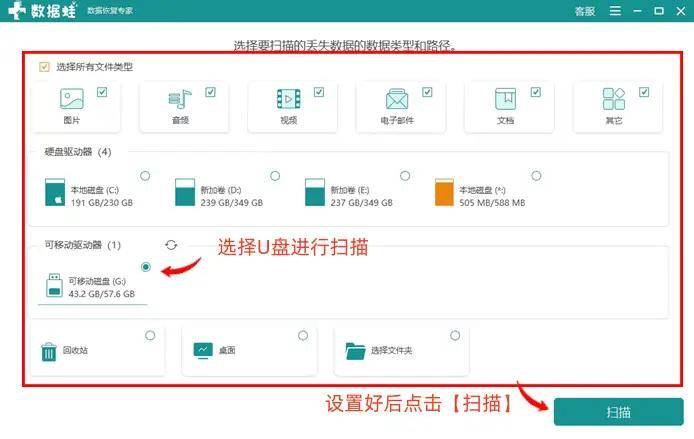The width and height of the screenshot is (694, 439).
Task: Click the Email (电子邮件) envelope icon
Action: coord(397,99)
